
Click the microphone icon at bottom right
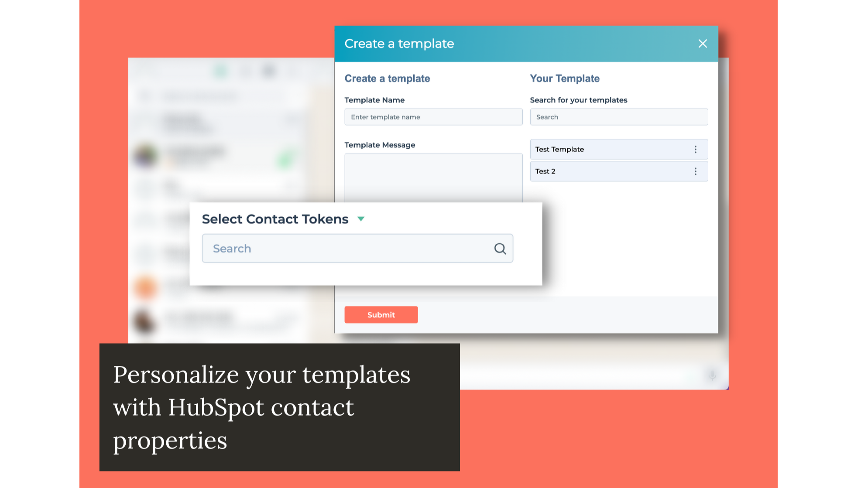(x=712, y=375)
